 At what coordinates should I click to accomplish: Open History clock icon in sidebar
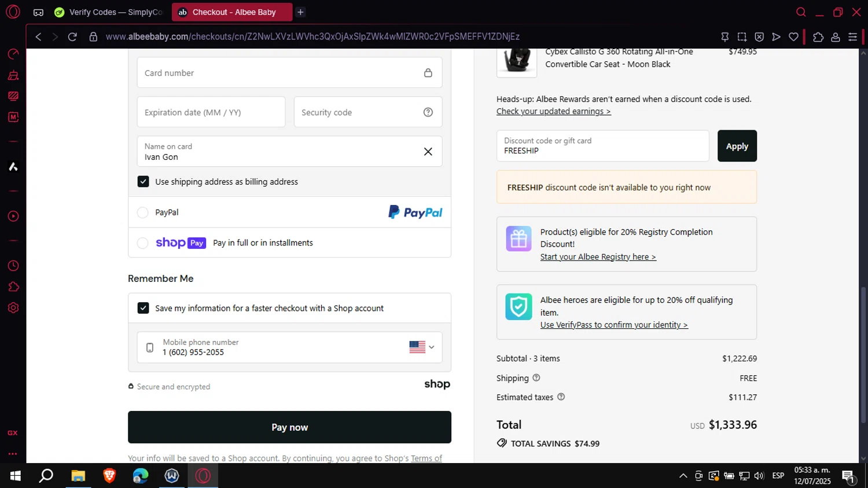[x=13, y=266]
